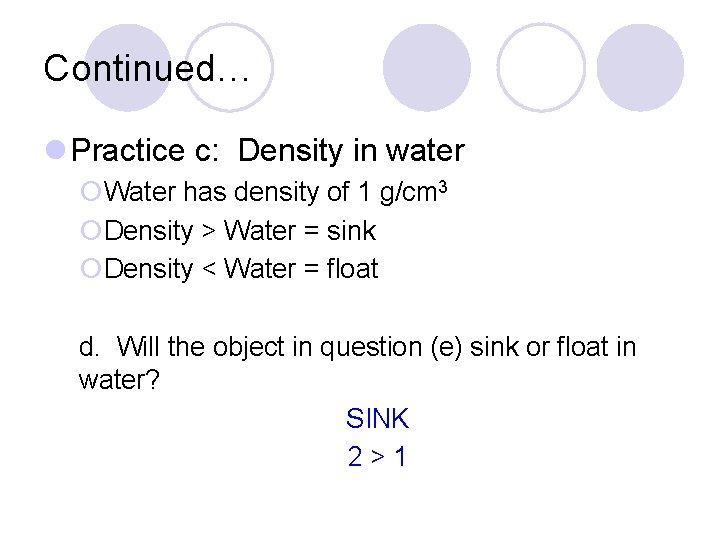
Task: Click the blue 2 > 1 comparison
Action: 377,457
